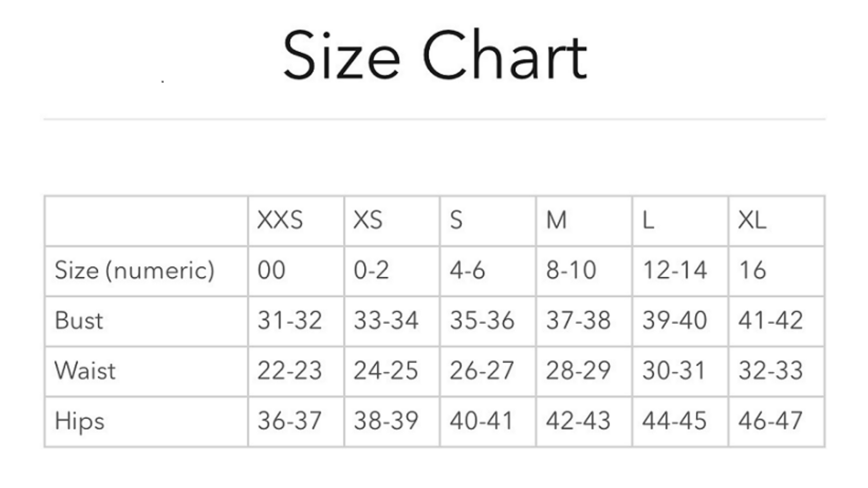Click the Size Chart heading
868x488 pixels.
point(435,55)
